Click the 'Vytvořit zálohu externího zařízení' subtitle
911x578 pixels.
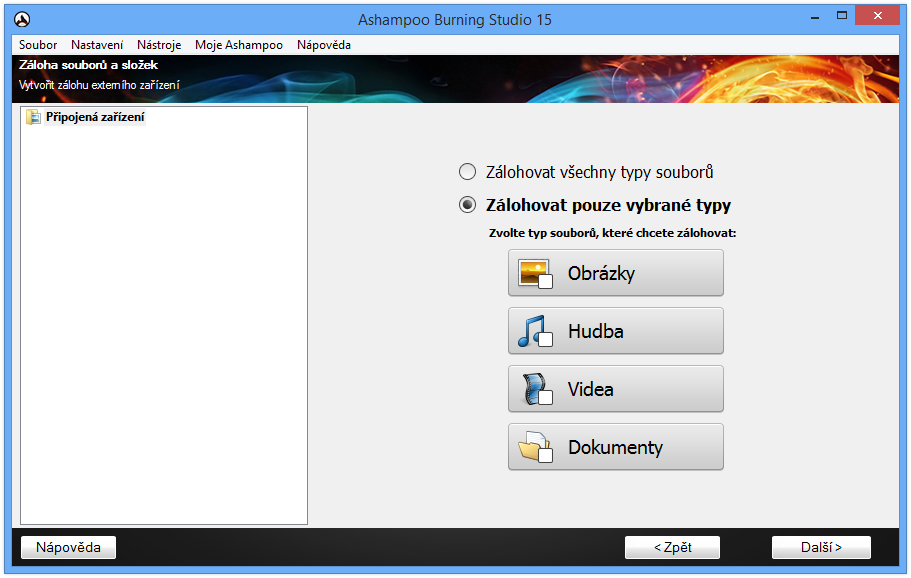click(x=99, y=85)
